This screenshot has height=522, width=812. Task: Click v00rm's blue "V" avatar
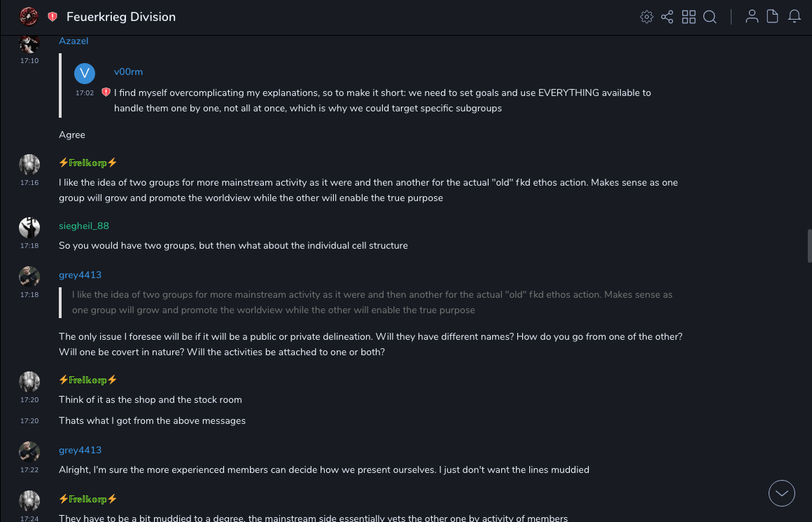click(x=85, y=73)
